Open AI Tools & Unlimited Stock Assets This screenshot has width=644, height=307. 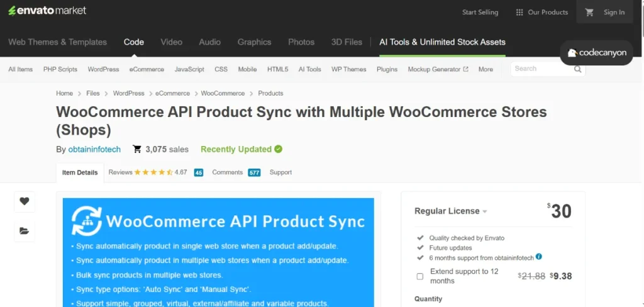point(442,42)
